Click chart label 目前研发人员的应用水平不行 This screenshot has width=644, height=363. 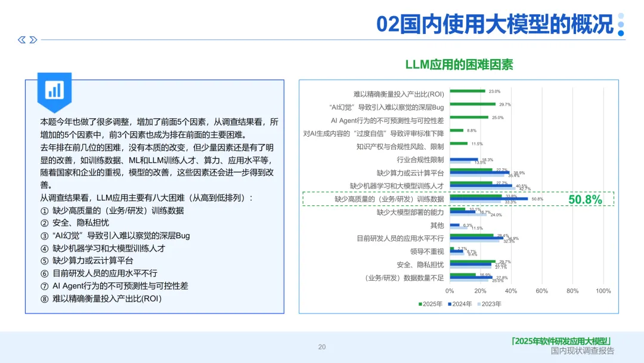400,238
